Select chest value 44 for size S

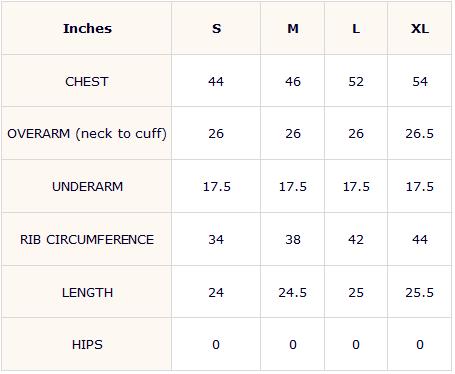(x=216, y=81)
